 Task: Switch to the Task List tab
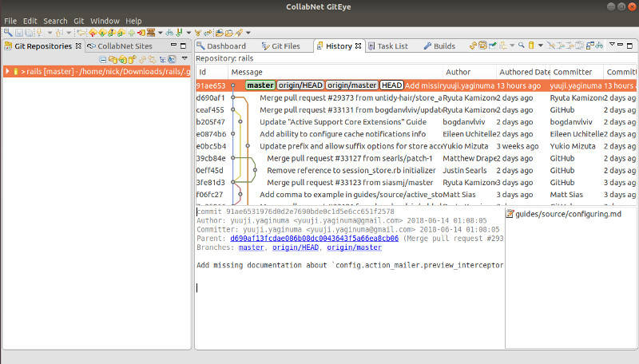(x=391, y=46)
